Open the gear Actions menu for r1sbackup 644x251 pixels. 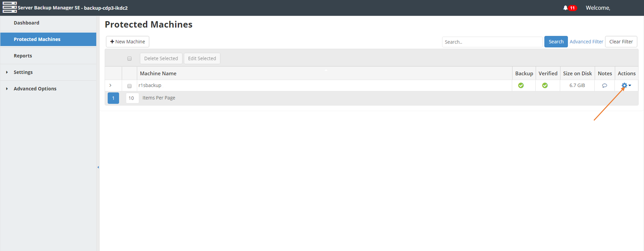click(626, 85)
